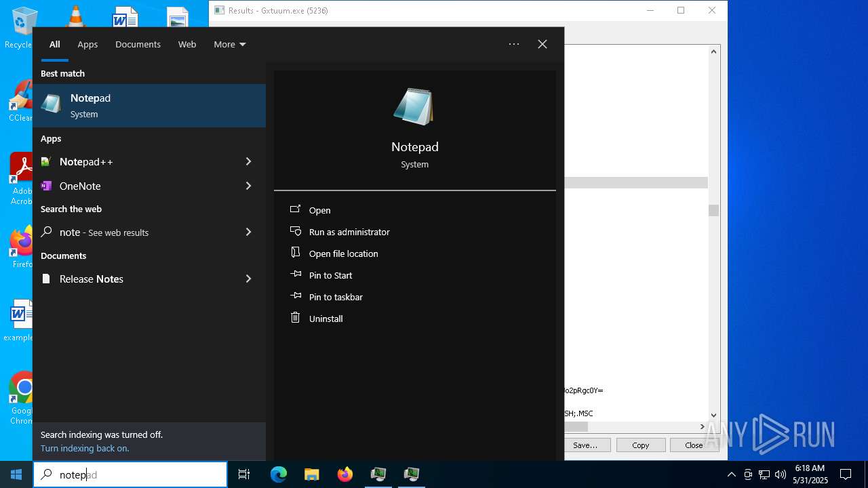Click scroll right arrow in Results window
868x488 pixels.
click(703, 426)
